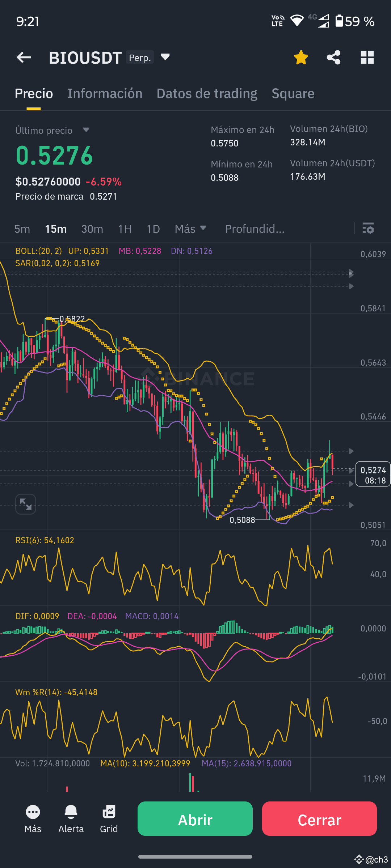Share BIOUSDT with the share icon
The height and width of the screenshot is (868, 391).
point(333,57)
